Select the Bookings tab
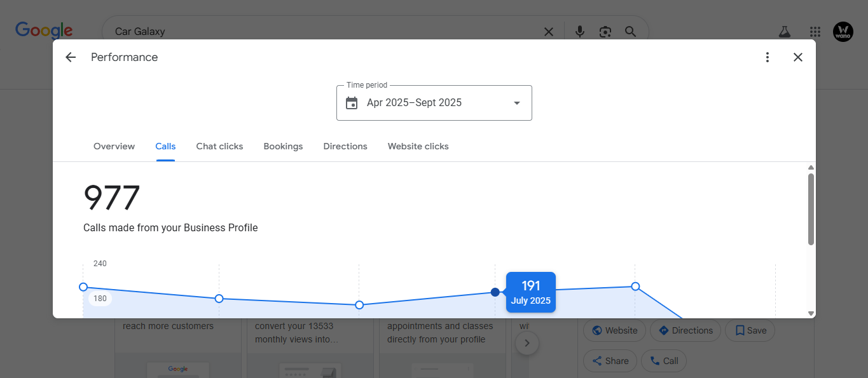The image size is (868, 378). point(283,146)
